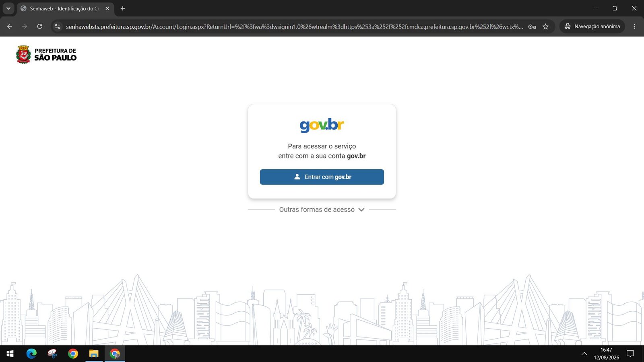Restore down the Chrome window
The width and height of the screenshot is (644, 362).
[x=615, y=8]
